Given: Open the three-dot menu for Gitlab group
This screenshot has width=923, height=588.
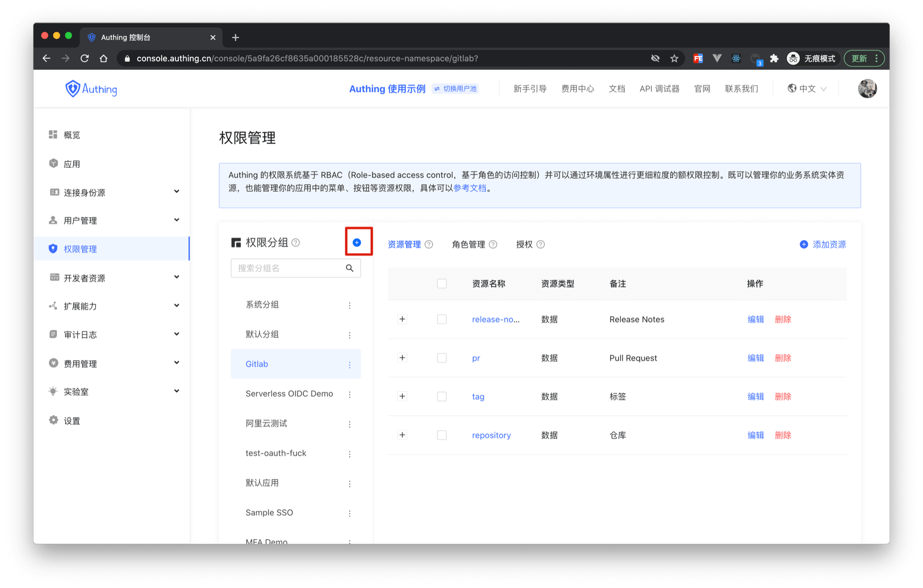Looking at the screenshot, I should coord(349,364).
